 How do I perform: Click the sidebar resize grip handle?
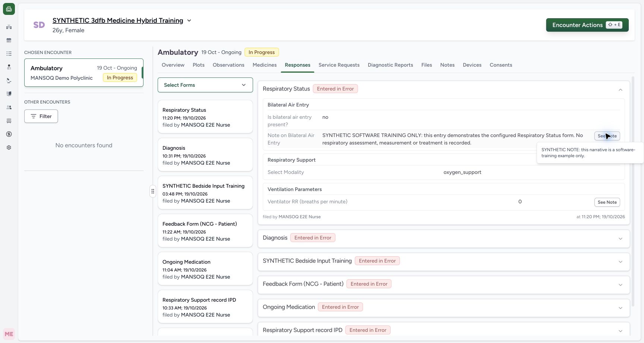[153, 191]
